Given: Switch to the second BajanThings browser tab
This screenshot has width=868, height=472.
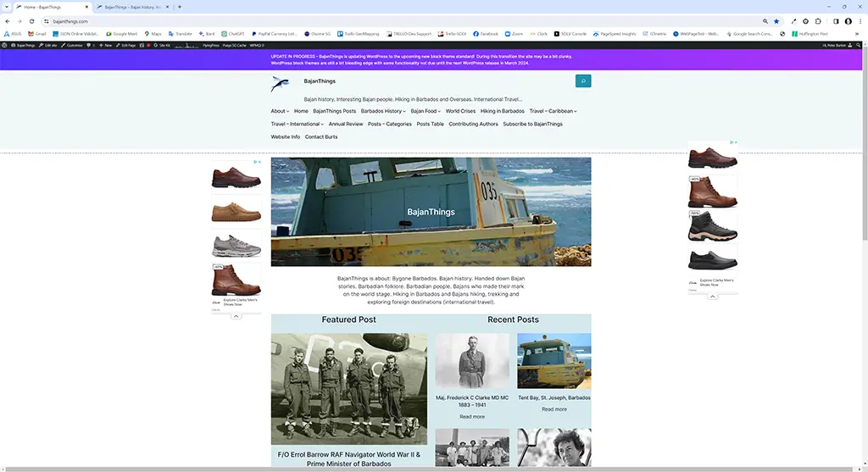Looking at the screenshot, I should (130, 7).
